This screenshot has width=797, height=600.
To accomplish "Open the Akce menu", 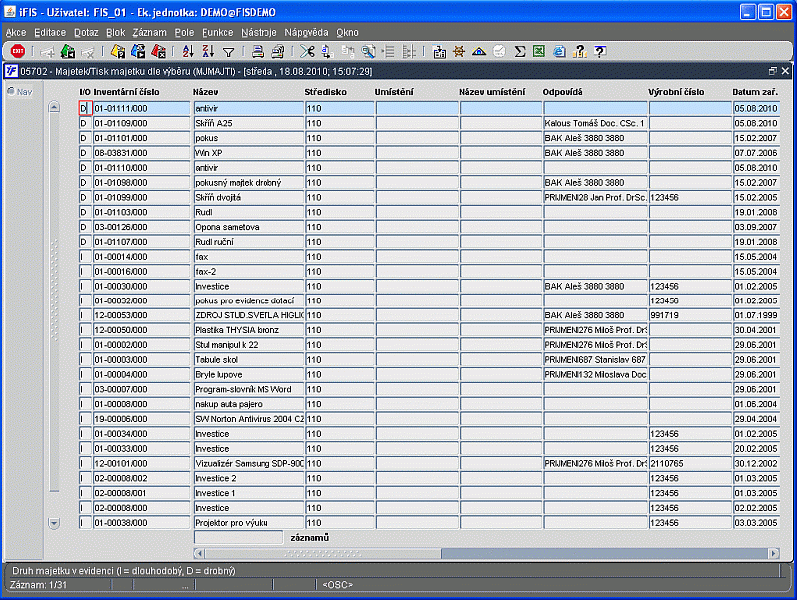I will pyautogui.click(x=16, y=33).
